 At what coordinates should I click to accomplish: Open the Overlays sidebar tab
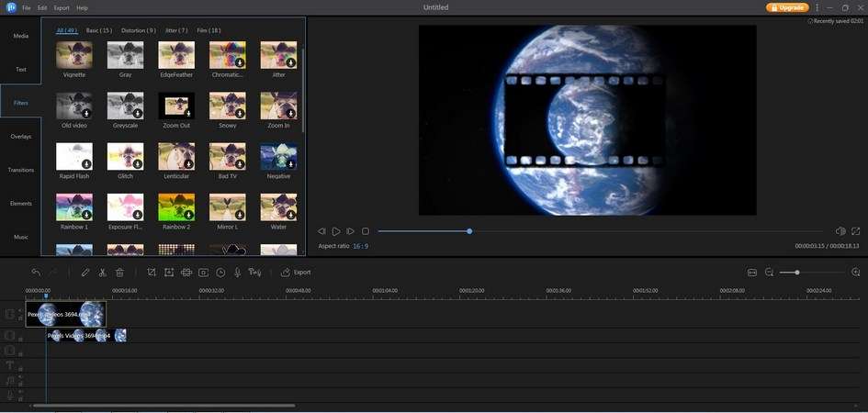[20, 137]
